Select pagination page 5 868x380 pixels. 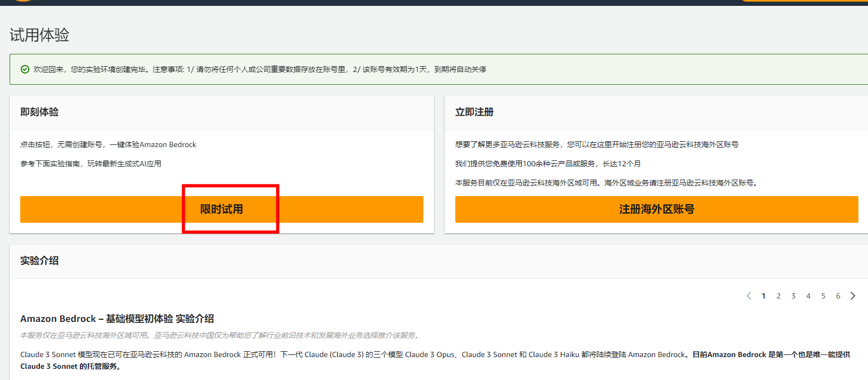coord(823,296)
